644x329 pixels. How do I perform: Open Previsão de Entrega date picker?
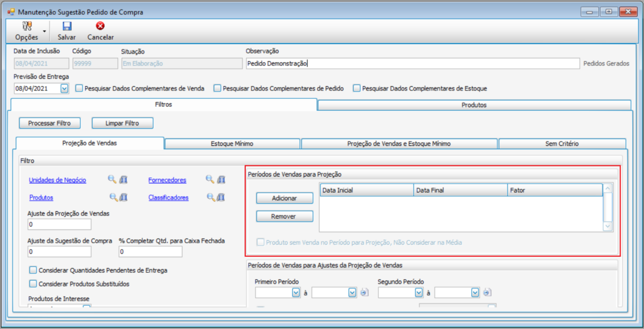tap(64, 88)
